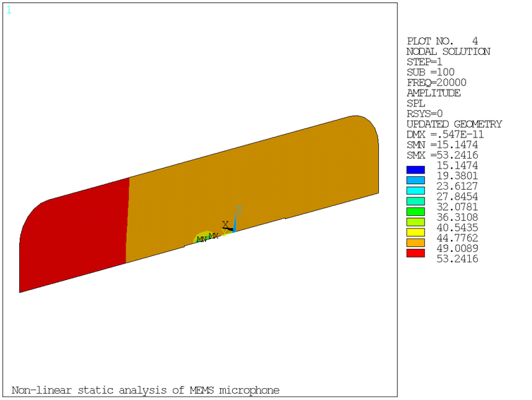
Task: Pick the yellow legend swatch at 40.5435
Action: pyautogui.click(x=416, y=232)
